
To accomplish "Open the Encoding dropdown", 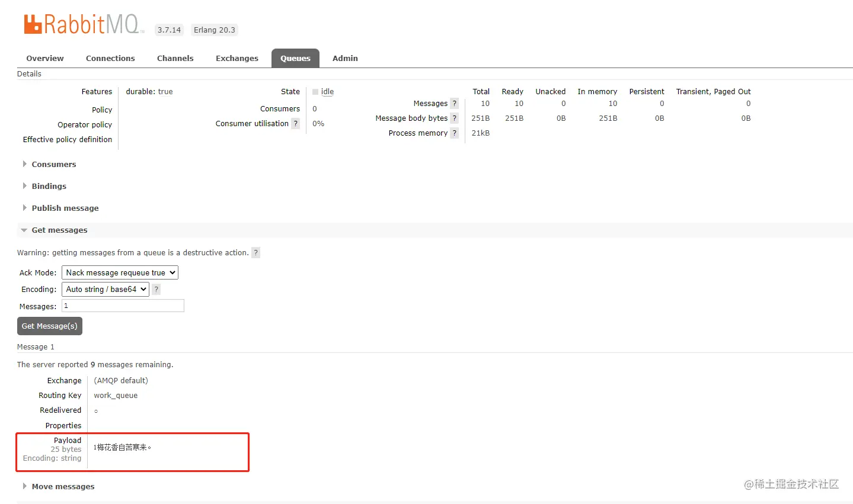I will tap(106, 289).
